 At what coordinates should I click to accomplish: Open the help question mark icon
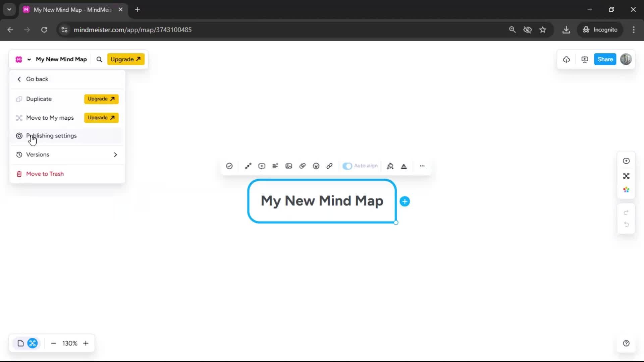[x=626, y=343]
